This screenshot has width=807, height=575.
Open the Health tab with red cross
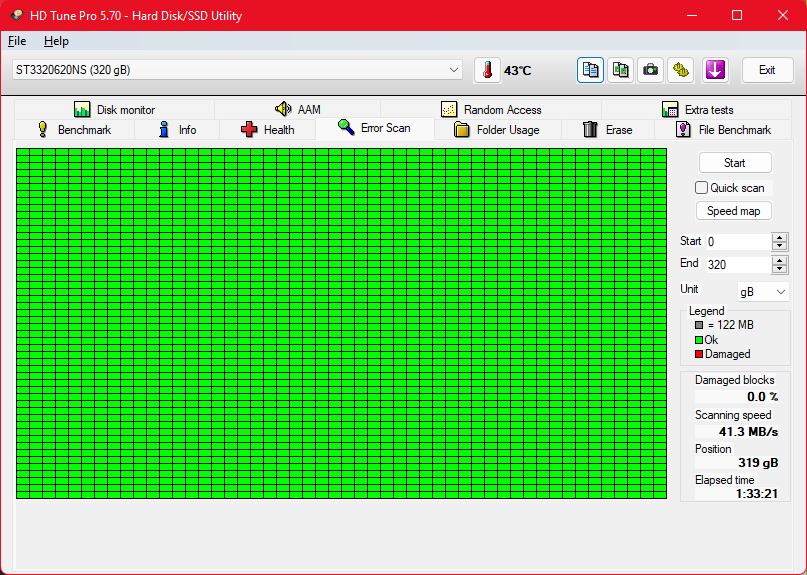[267, 130]
